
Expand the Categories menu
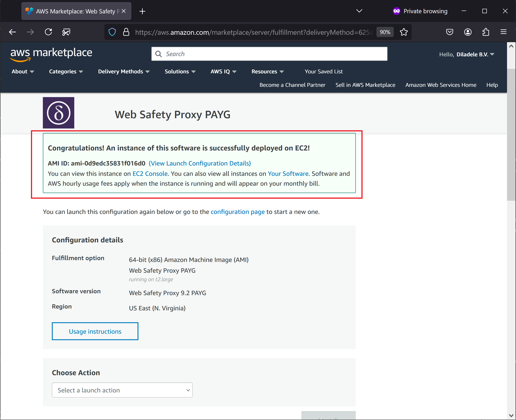66,71
